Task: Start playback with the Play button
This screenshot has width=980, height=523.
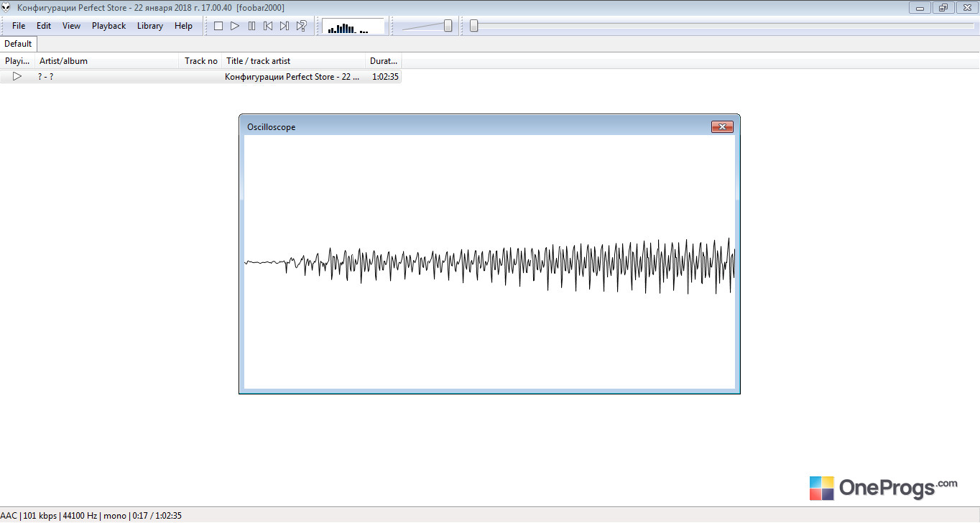Action: pos(235,26)
